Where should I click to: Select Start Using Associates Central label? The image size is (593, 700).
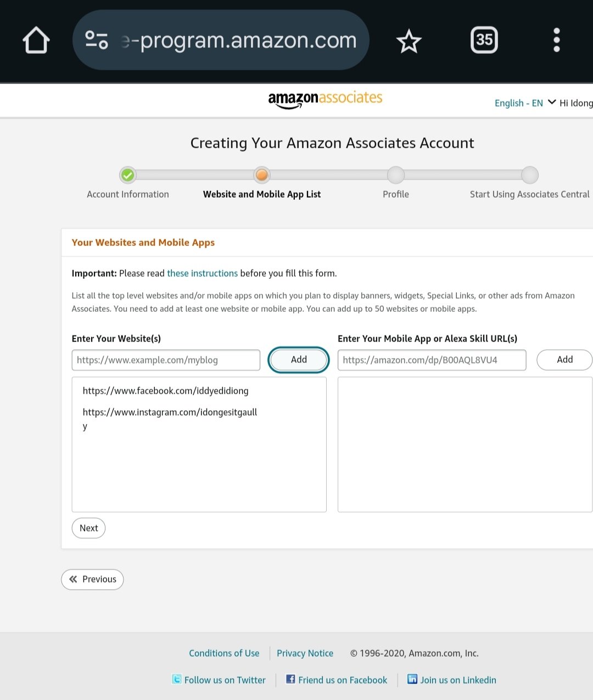[530, 194]
